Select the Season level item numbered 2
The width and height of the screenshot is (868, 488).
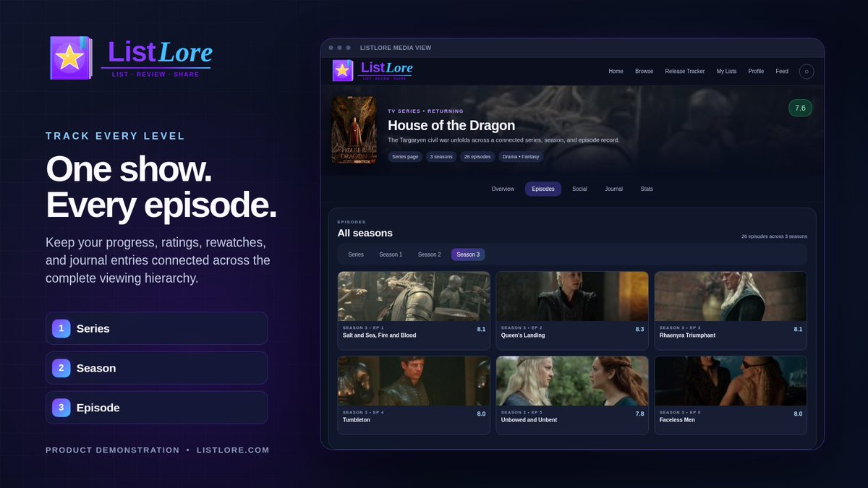(x=156, y=368)
